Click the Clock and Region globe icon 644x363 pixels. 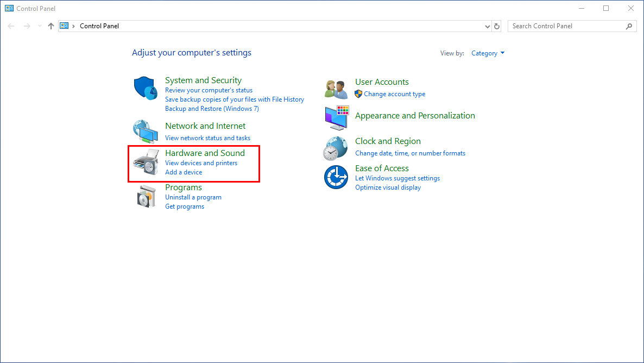pos(336,148)
